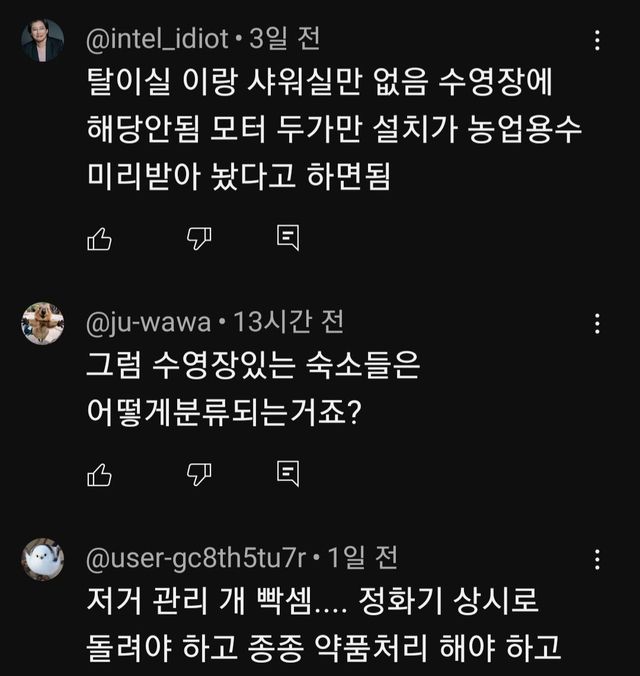Dislike the @ju-wawa comment
The height and width of the screenshot is (676, 640).
click(198, 473)
